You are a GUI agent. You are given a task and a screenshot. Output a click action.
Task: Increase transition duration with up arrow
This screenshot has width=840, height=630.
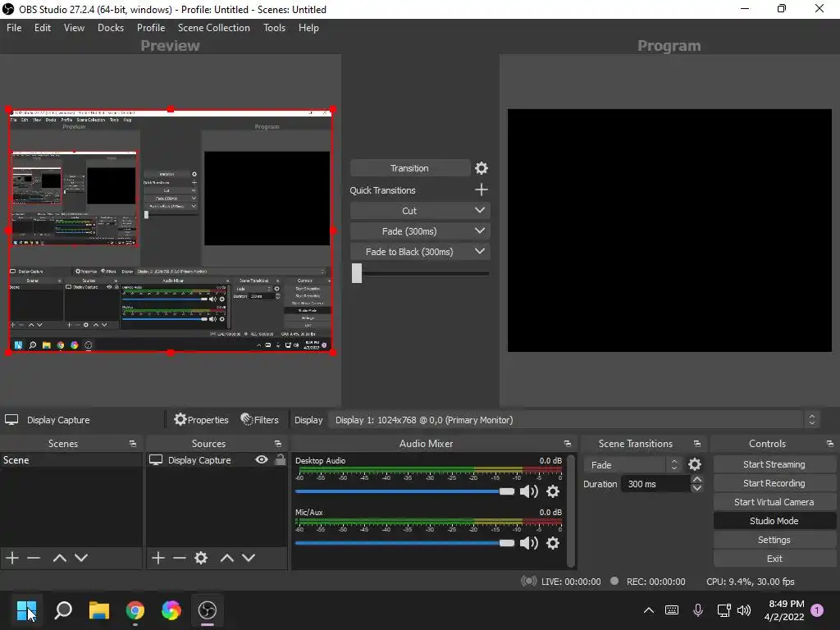point(697,479)
